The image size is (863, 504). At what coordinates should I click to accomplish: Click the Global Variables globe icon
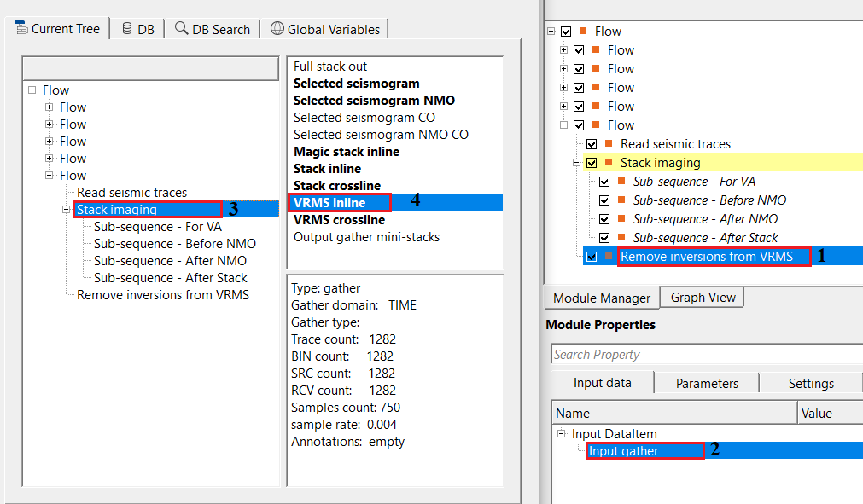(277, 28)
